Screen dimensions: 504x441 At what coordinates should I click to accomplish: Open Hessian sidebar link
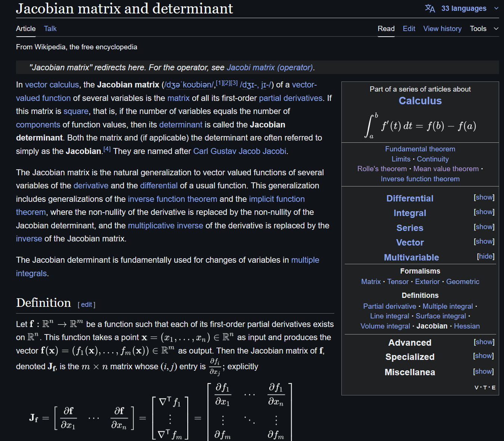tap(467, 326)
